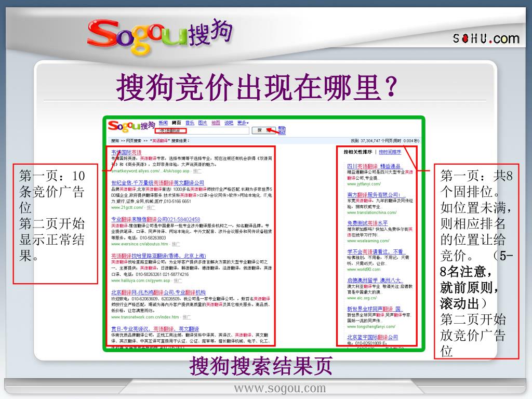Viewport: 532px width, 399px height.
Task: Click the slide title 搜狗竞价出现在哪里？
Action: pos(257,87)
